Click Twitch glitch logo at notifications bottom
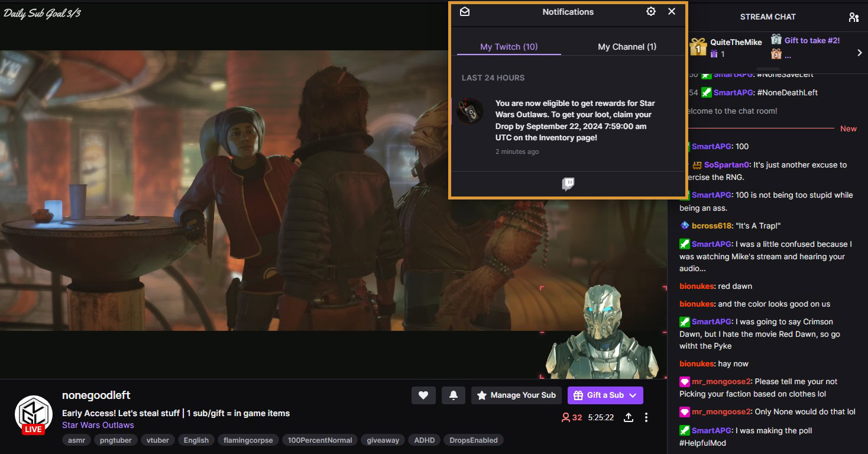Screen dimensions: 868x454 tap(568, 184)
